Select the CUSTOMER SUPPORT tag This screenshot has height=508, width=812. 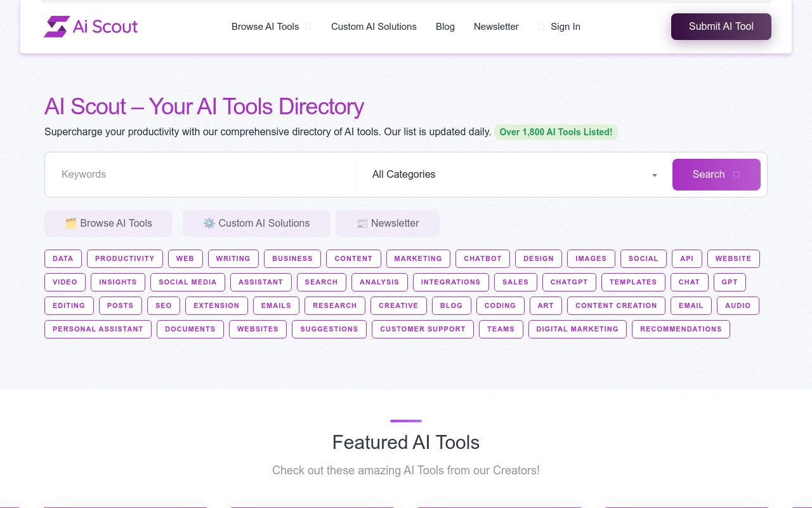click(422, 329)
